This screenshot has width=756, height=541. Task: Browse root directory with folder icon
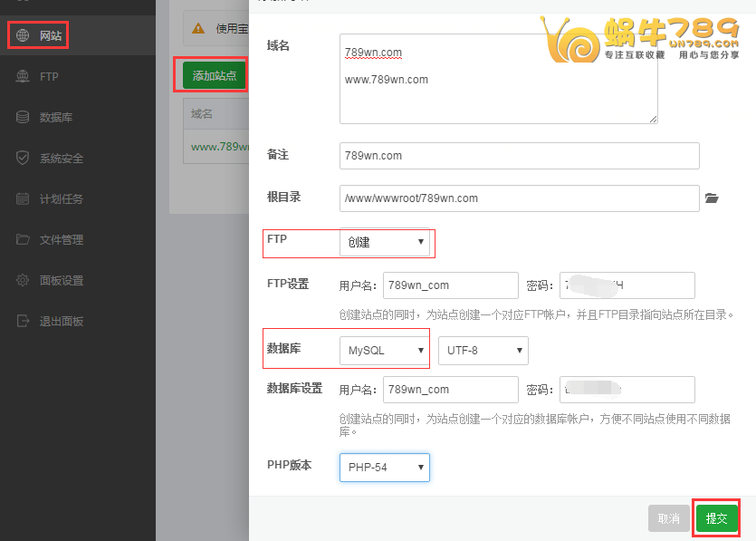pyautogui.click(x=712, y=198)
